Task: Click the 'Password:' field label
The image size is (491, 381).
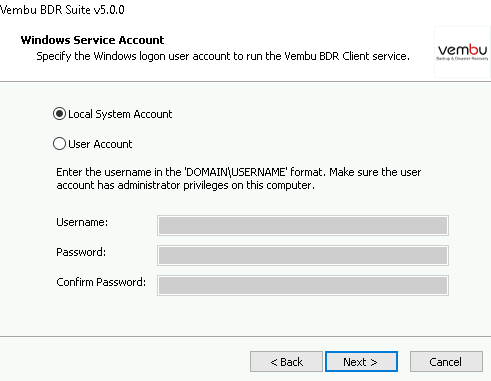Action: [81, 252]
